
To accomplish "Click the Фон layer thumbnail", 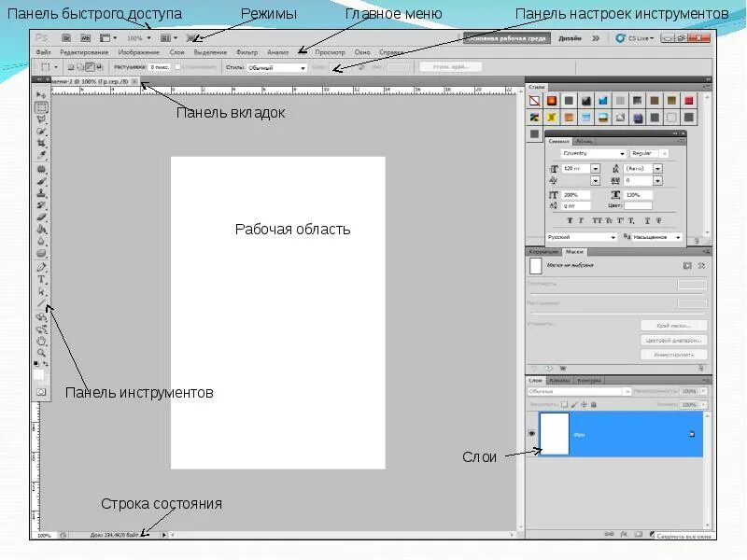I will click(x=555, y=434).
